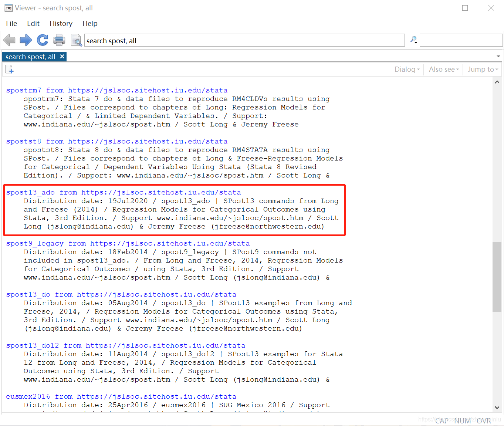The image size is (504, 426).
Task: Click the scrollbar up arrow
Action: 497,82
